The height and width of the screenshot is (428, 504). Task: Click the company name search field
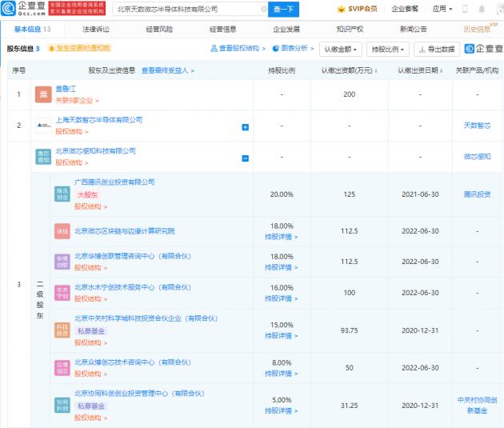pyautogui.click(x=184, y=10)
